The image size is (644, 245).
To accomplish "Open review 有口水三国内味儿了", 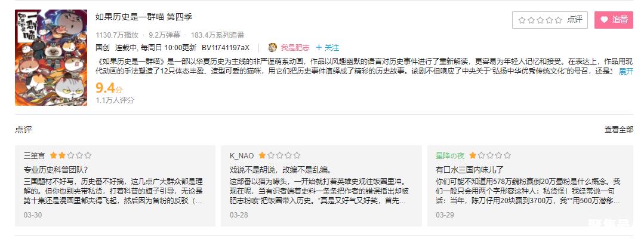I will 470,169.
